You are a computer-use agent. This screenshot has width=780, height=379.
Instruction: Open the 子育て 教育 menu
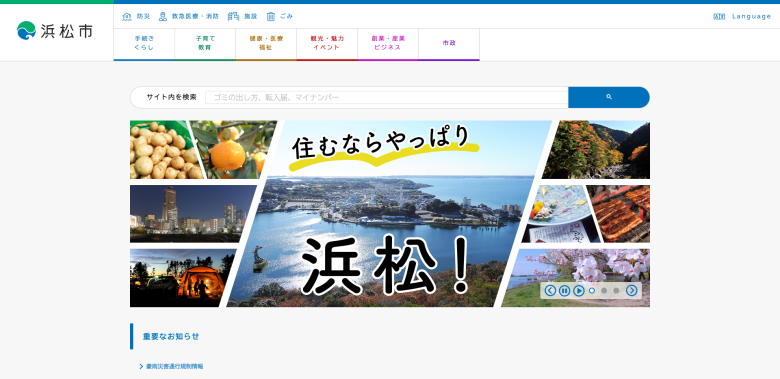205,44
